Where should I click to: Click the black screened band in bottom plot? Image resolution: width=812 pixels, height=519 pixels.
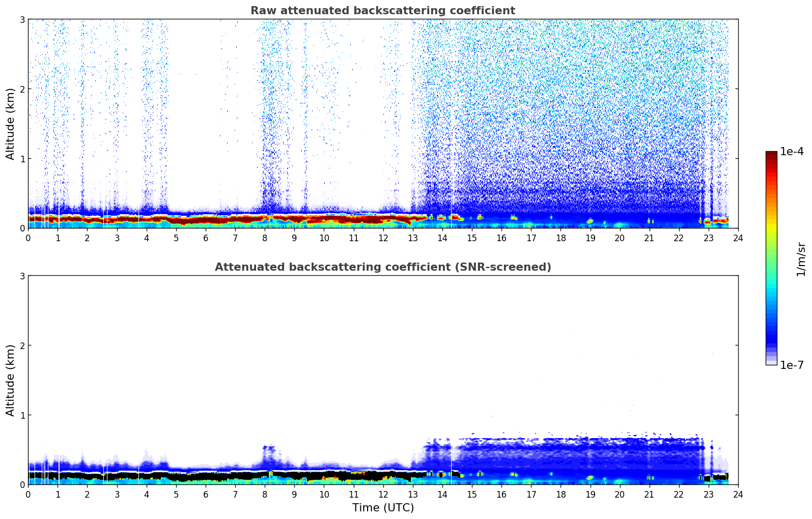[204, 476]
